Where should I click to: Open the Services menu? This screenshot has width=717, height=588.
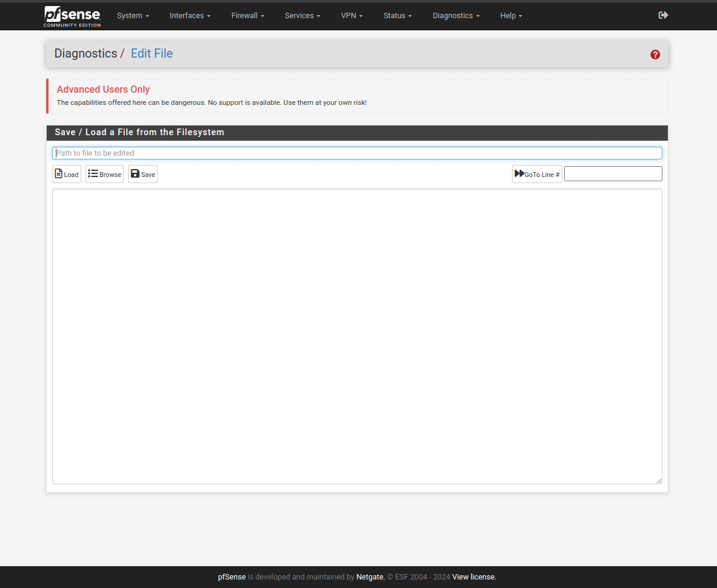click(x=302, y=16)
